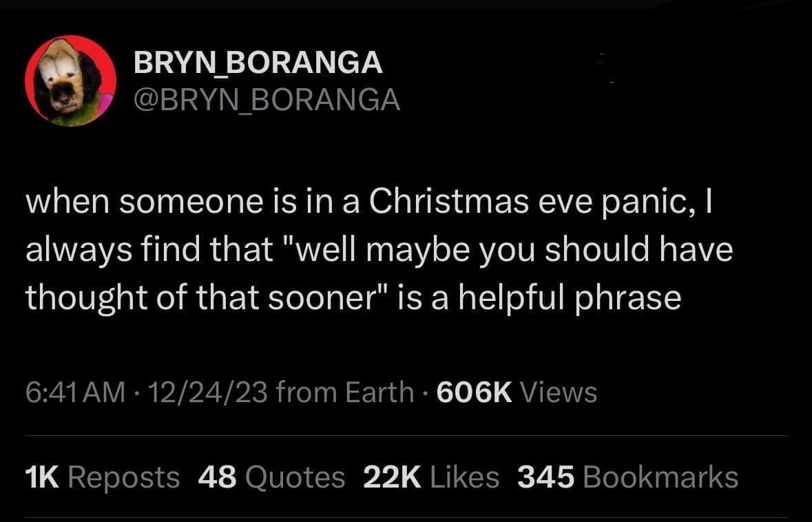Open the 22K Likes list

(x=431, y=477)
